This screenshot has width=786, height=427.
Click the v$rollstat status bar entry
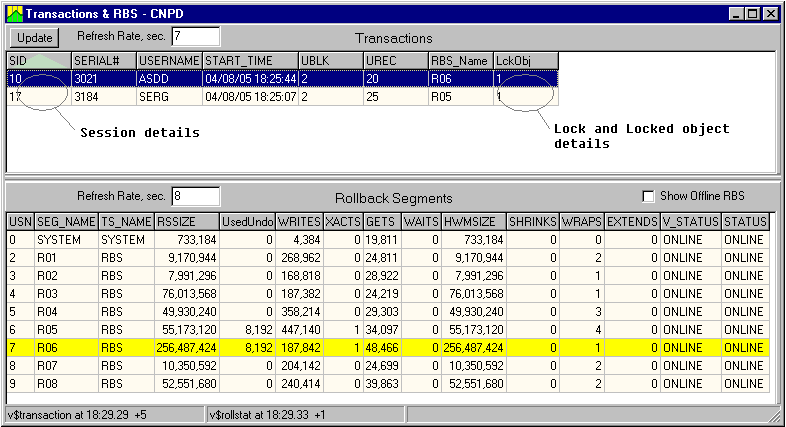click(x=306, y=415)
